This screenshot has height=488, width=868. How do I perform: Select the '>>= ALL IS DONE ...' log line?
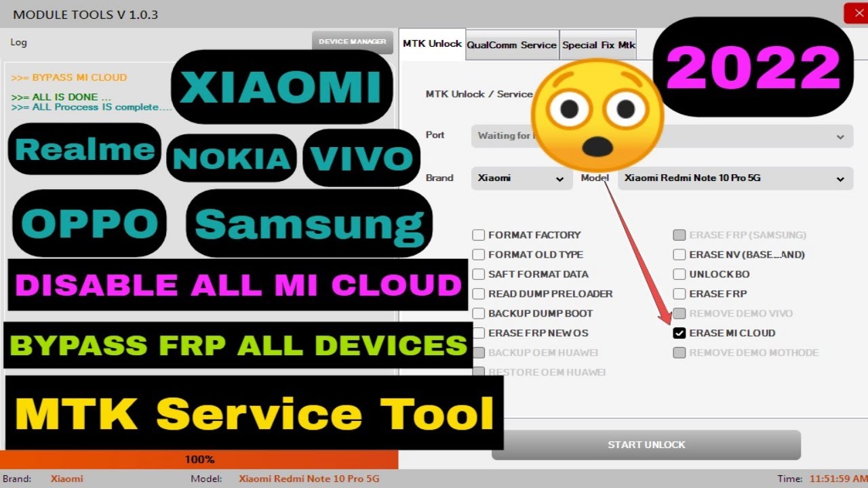tap(61, 97)
